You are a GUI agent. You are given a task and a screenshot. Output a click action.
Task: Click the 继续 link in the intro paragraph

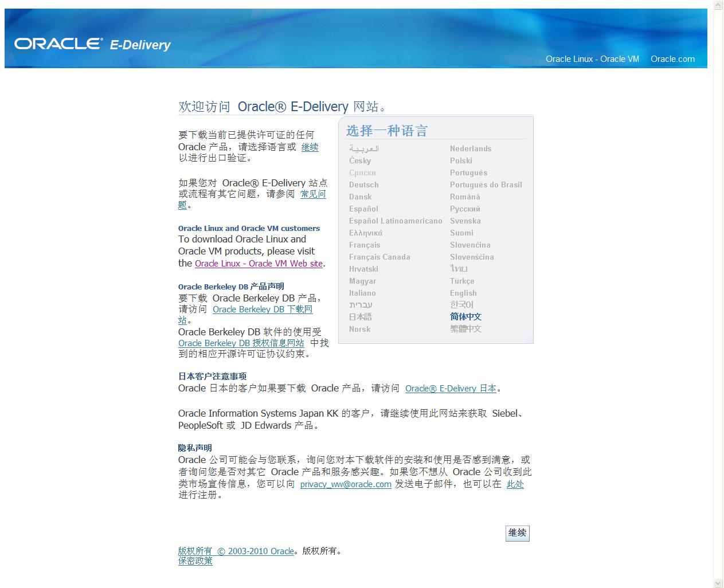[x=310, y=147]
